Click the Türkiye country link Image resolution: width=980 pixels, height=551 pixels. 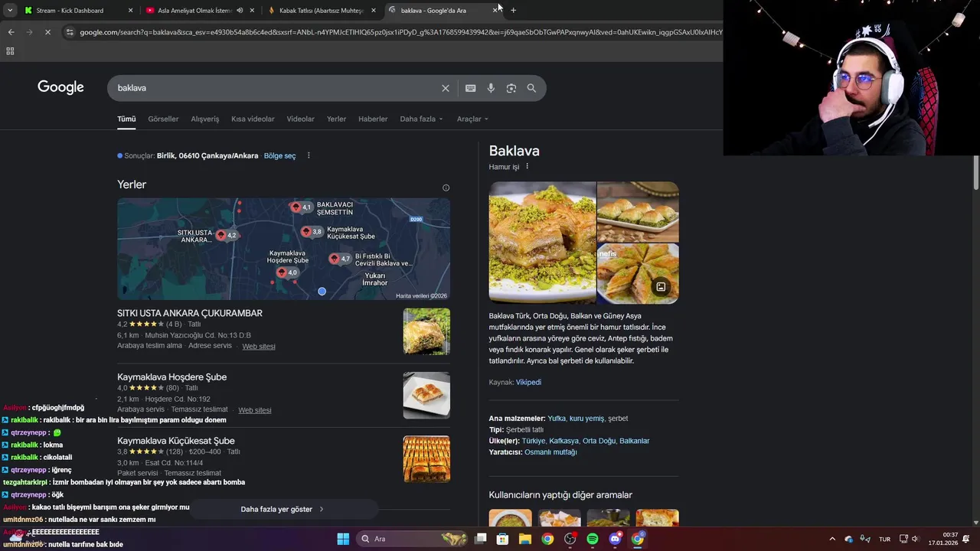point(534,441)
